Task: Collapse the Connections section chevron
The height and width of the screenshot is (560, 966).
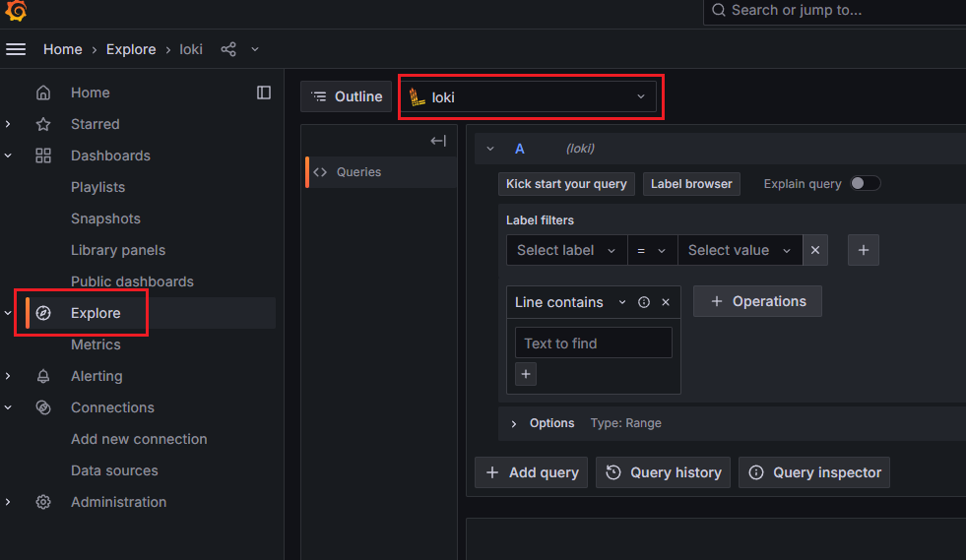Action: pyautogui.click(x=8, y=407)
